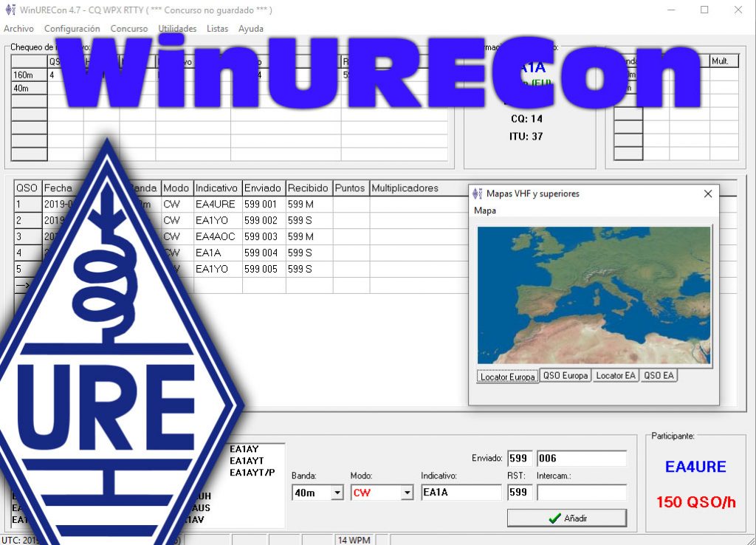
Task: Click the ITU: 37 zone text
Action: [526, 137]
